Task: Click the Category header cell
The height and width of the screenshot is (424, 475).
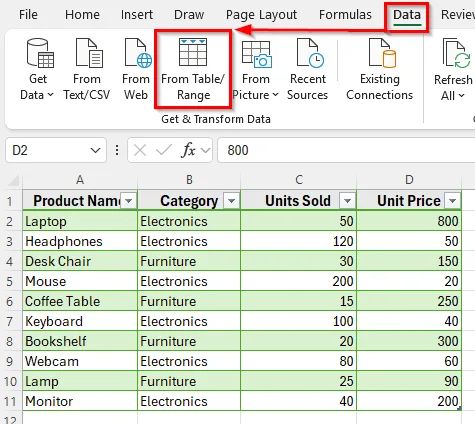Action: click(x=189, y=201)
